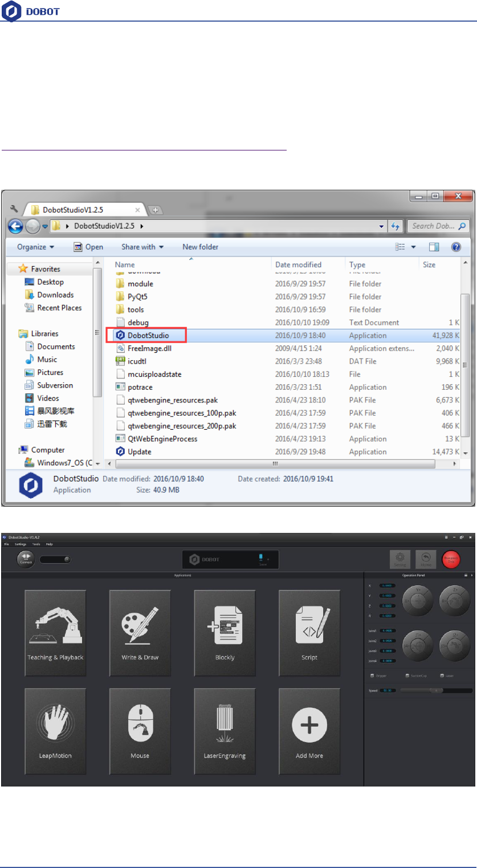Toggle the Explorer preview pane icon

coord(434,247)
